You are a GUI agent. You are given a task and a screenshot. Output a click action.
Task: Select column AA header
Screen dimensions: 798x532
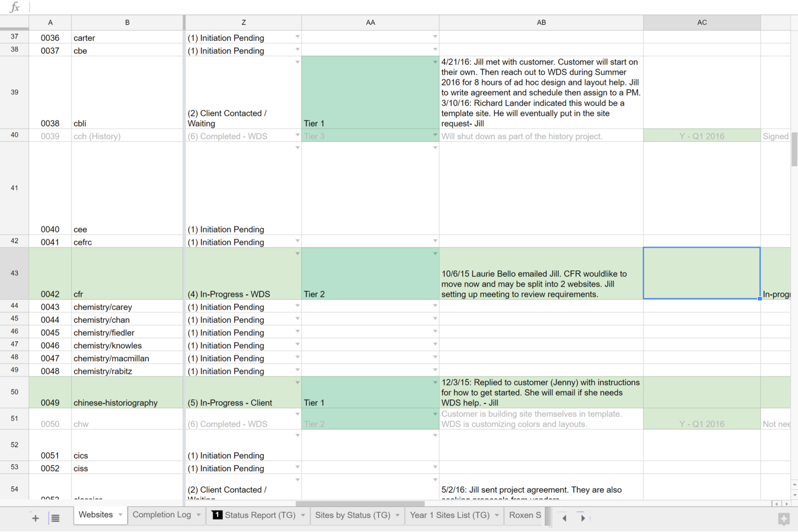[x=371, y=22]
